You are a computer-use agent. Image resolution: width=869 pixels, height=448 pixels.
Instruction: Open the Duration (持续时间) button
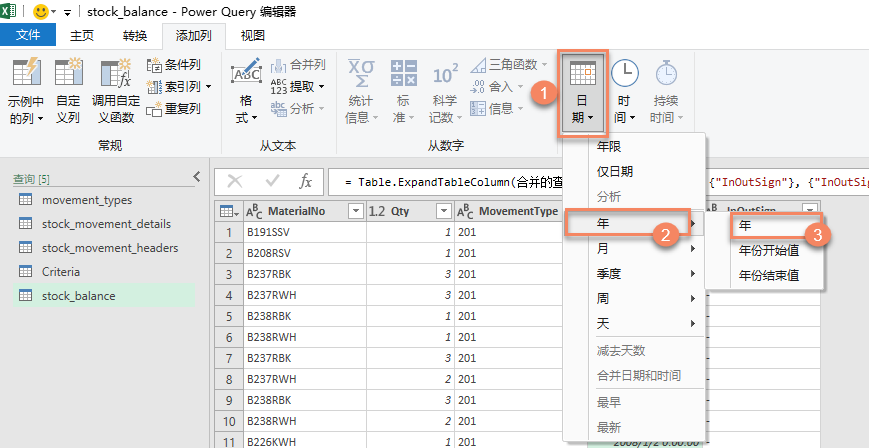click(666, 90)
